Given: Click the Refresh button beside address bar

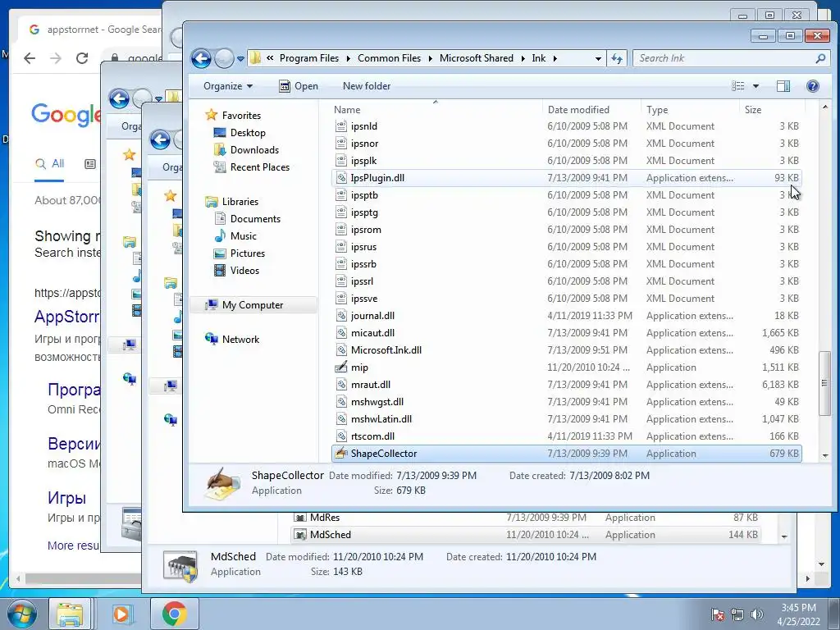Looking at the screenshot, I should [x=617, y=58].
